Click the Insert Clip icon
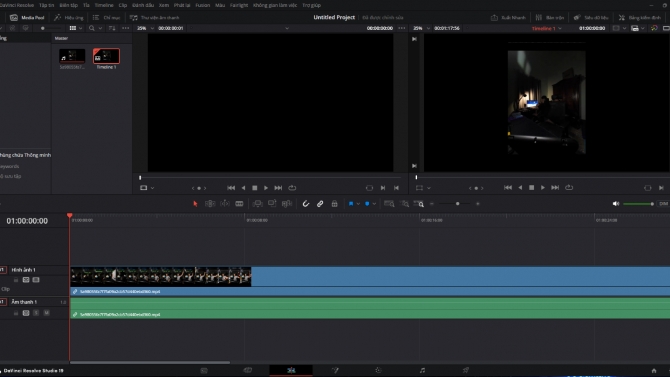The image size is (670, 377). coord(257,204)
